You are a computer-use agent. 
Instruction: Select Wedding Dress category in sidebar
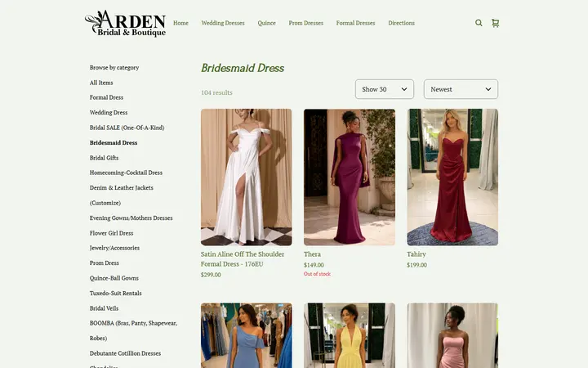(109, 112)
